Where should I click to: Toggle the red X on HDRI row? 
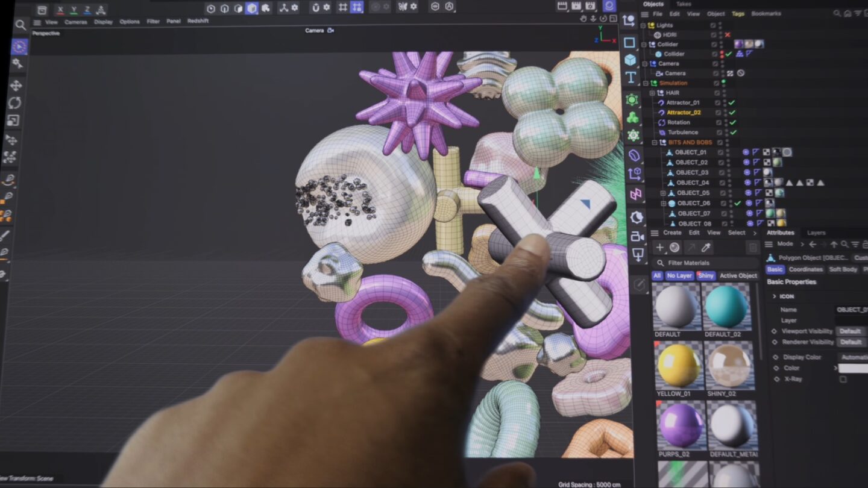coord(728,35)
